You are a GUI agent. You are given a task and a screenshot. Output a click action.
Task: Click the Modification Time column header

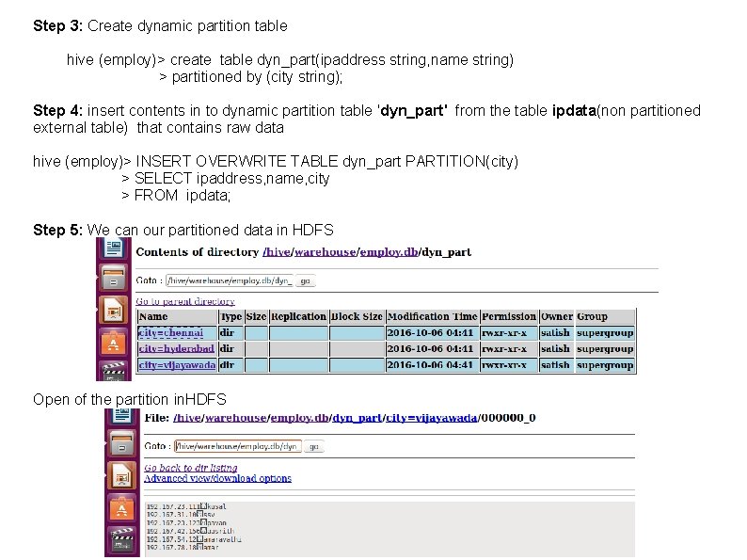433,316
